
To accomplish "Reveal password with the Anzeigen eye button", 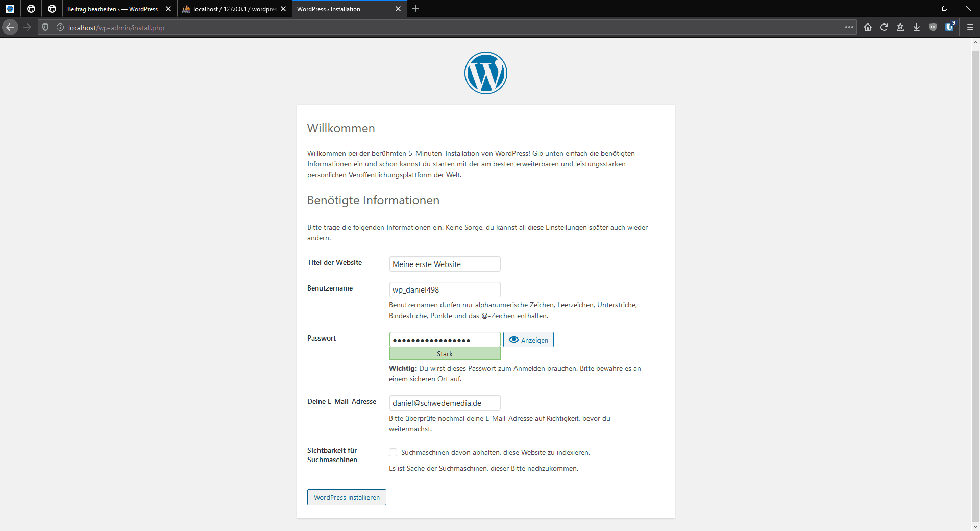I will (528, 340).
